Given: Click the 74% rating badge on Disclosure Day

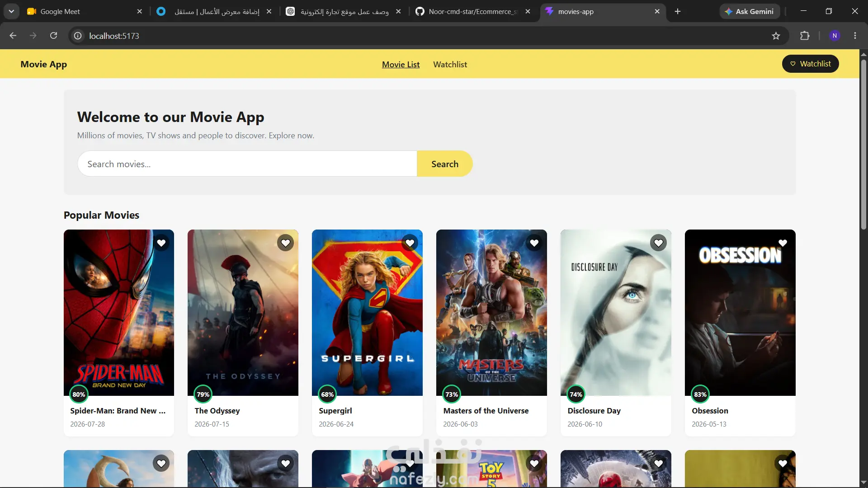Looking at the screenshot, I should [x=576, y=394].
